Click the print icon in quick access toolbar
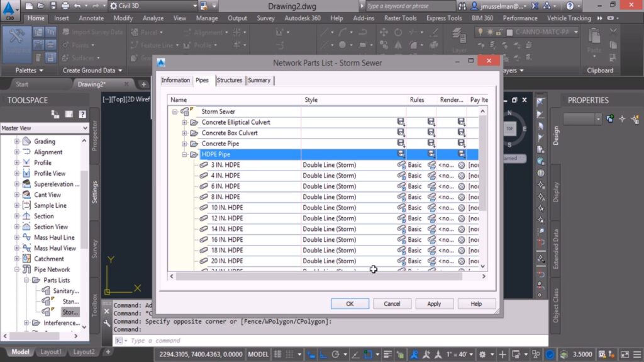 [65, 6]
